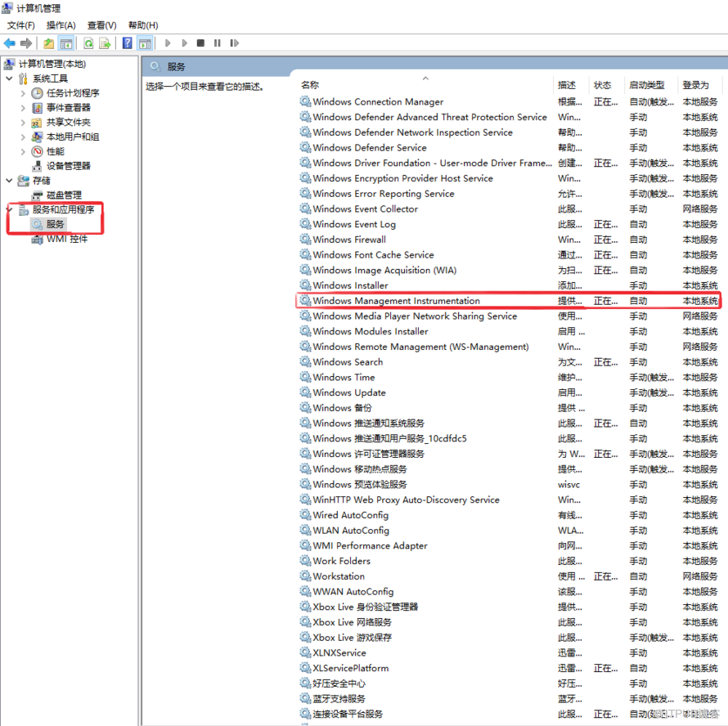Click the Windows Search service gear icon
This screenshot has height=726, width=728.
[305, 361]
